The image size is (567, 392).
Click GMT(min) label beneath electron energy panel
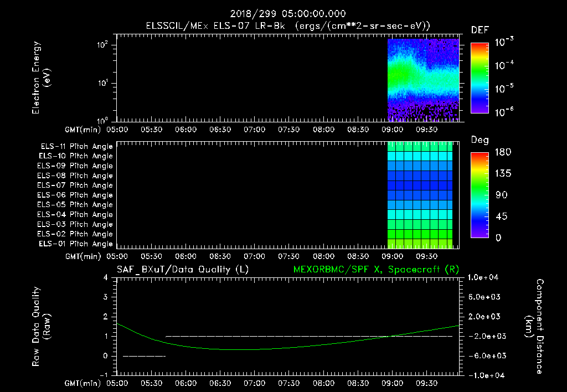pyautogui.click(x=83, y=130)
